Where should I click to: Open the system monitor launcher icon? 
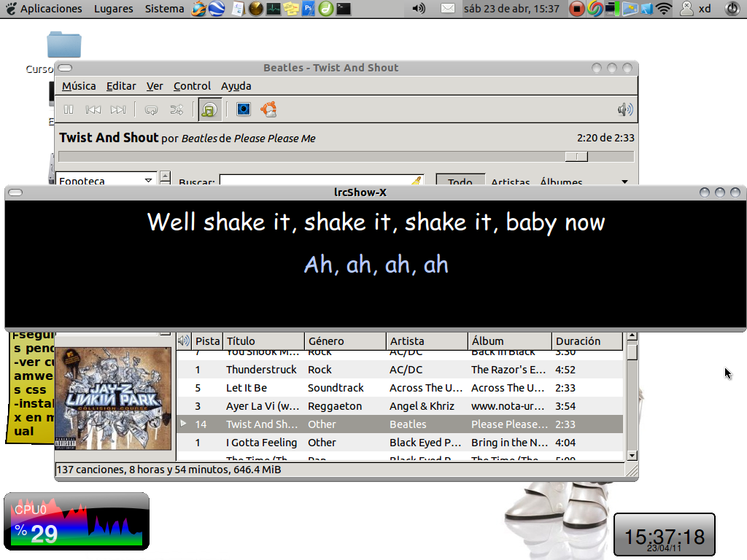click(x=273, y=9)
